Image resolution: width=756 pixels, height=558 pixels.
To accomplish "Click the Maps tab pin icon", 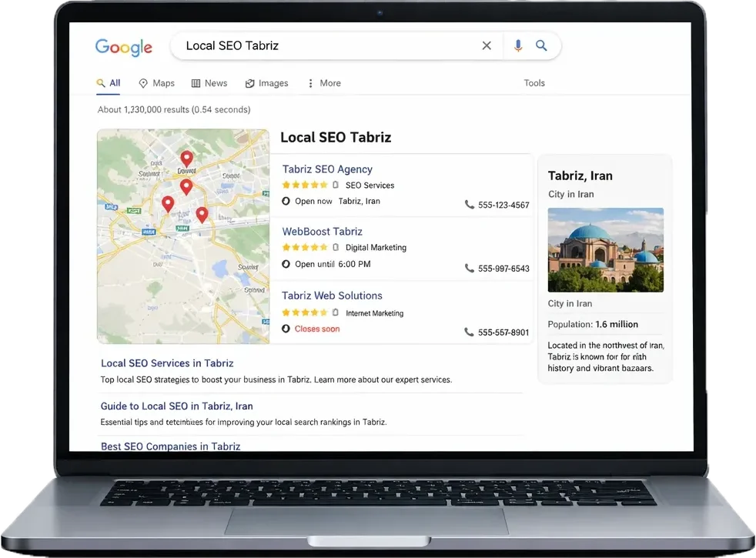I will click(x=143, y=83).
